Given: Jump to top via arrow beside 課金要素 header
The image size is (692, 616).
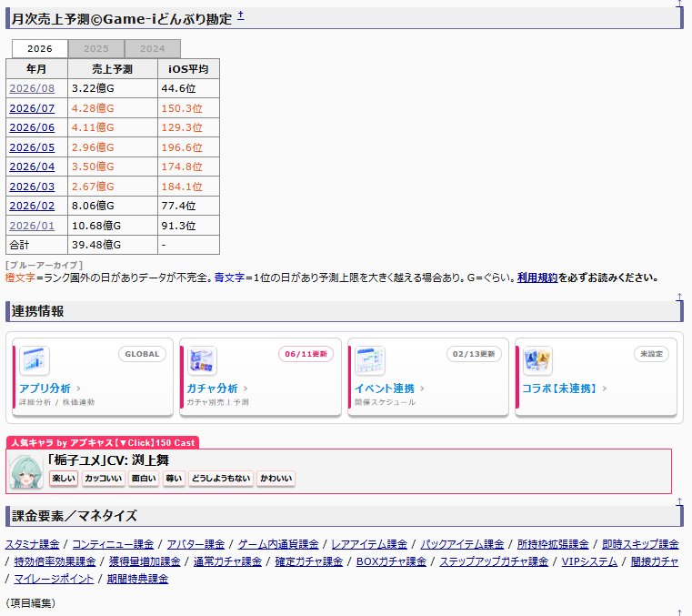Looking at the screenshot, I should pos(679,502).
